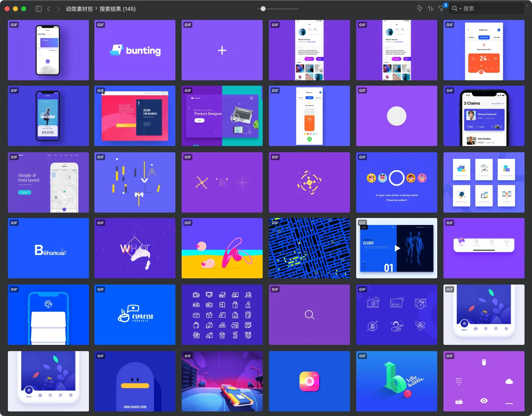Open the sort order arrows menu

[431, 9]
